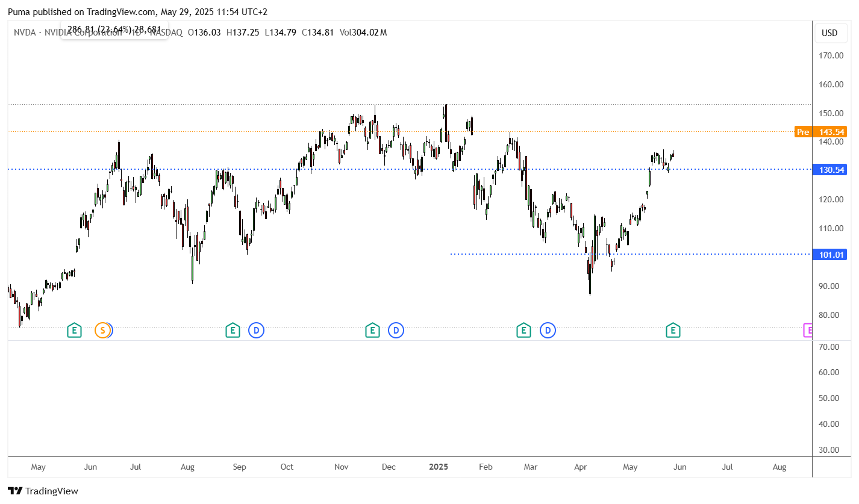Screen dimensions: 859x504
Task: Click the 2025 label on time axis
Action: (x=439, y=467)
